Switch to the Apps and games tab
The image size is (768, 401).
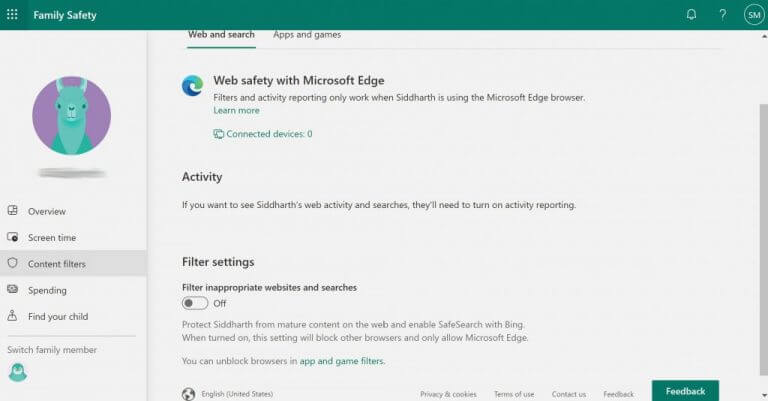coord(307,35)
